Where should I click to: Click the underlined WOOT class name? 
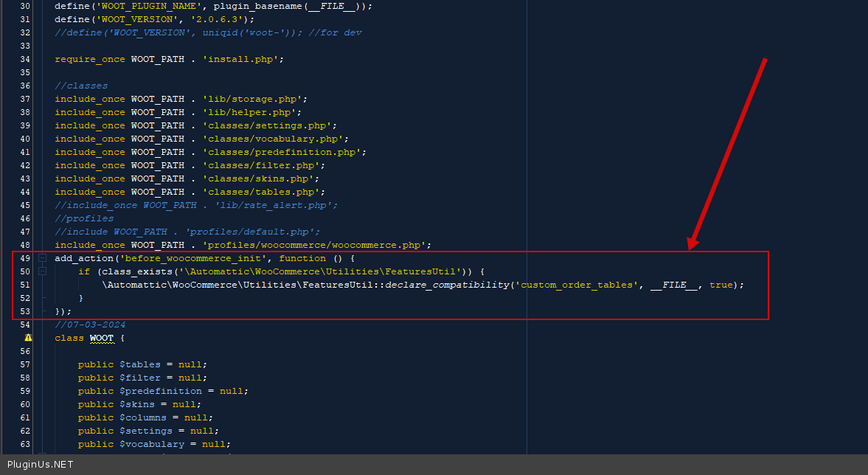coord(102,338)
